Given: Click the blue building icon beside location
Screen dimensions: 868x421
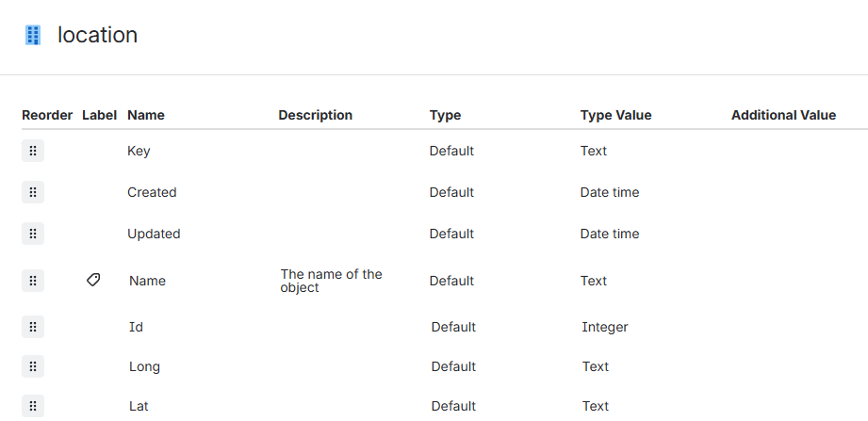Looking at the screenshot, I should pyautogui.click(x=33, y=35).
